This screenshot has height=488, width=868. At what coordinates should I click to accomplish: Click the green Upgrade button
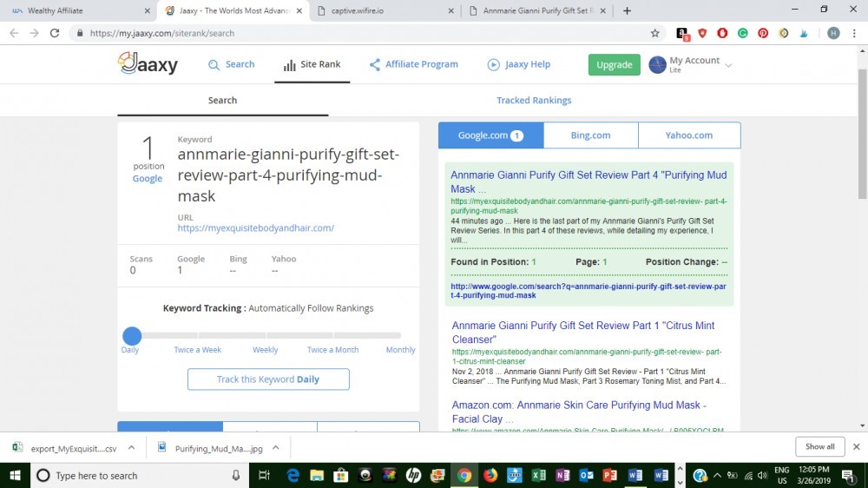point(614,64)
